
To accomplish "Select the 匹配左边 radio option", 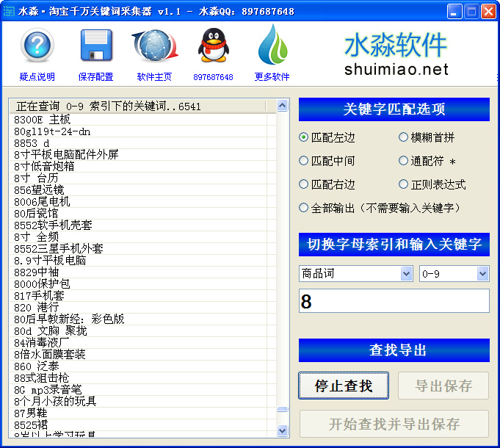I will point(304,137).
